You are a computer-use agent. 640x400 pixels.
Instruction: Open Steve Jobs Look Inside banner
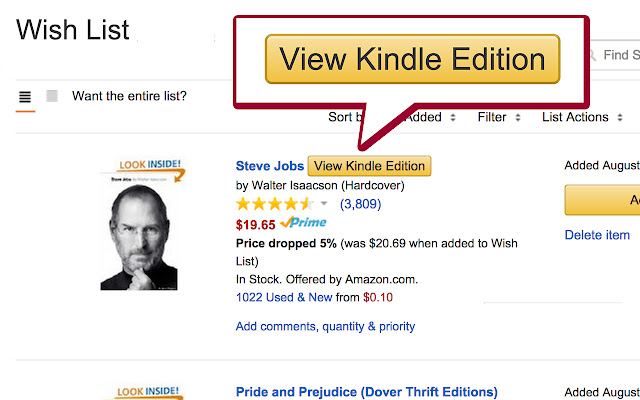[x=150, y=169]
